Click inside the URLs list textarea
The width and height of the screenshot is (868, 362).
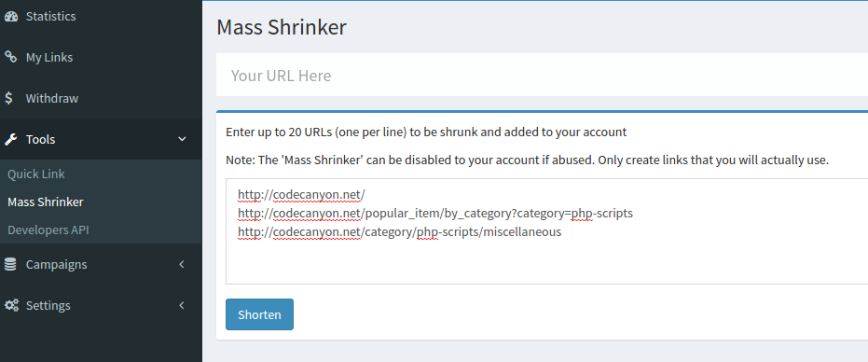pos(547,231)
